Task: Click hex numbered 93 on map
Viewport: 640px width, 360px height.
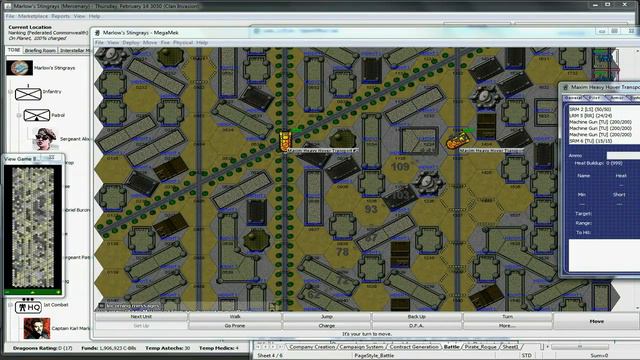Action: coord(371,209)
